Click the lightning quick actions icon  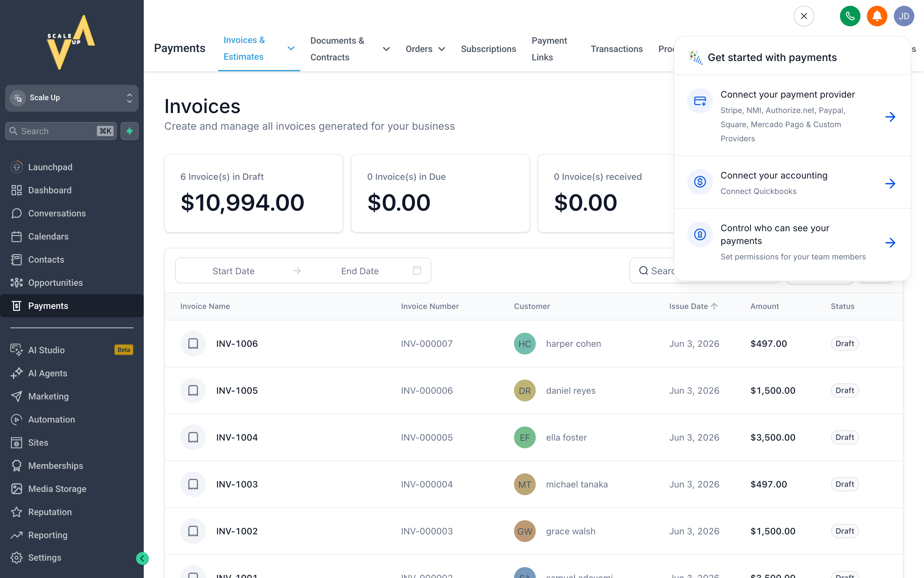[x=129, y=131]
